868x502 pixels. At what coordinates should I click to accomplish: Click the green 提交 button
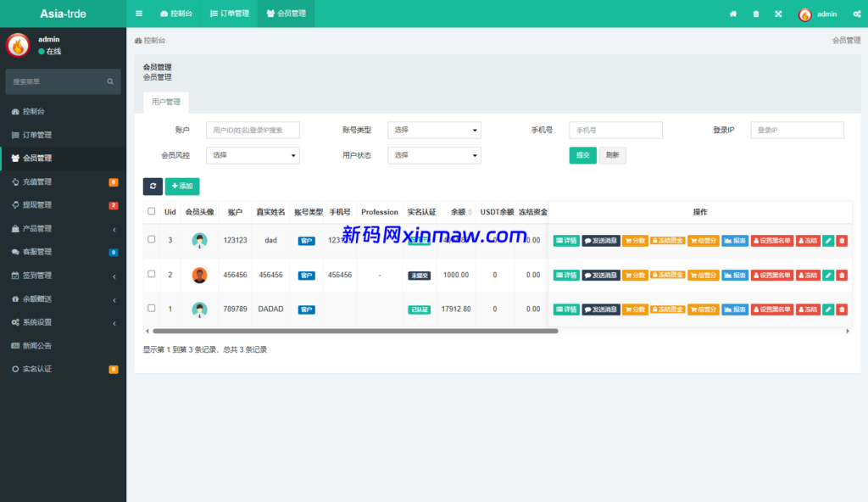[583, 155]
